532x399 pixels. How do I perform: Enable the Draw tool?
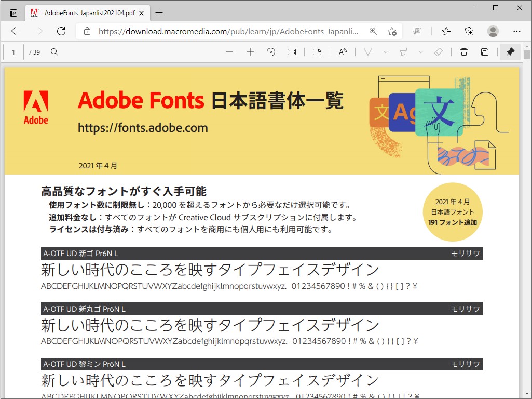point(367,52)
